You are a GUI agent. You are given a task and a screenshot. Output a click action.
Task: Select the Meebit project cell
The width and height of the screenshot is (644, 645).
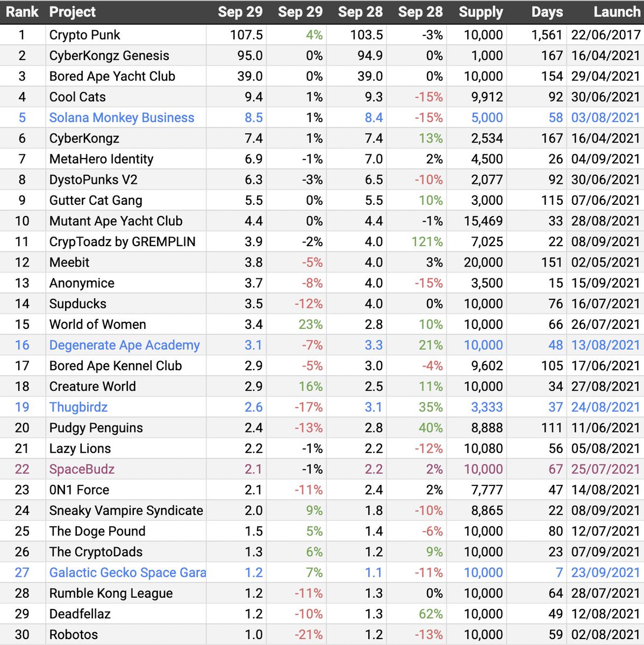click(126, 262)
